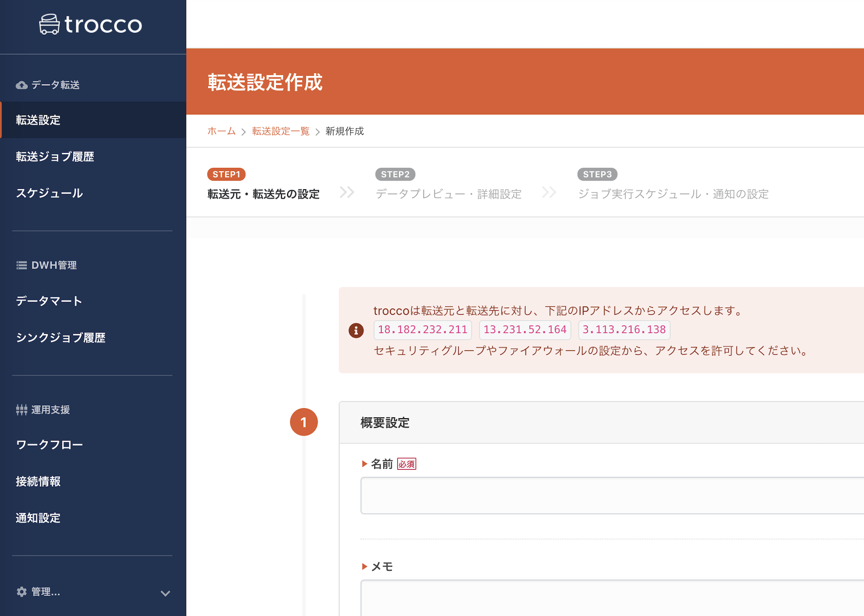
Task: Click the step number 1 circle
Action: [304, 422]
